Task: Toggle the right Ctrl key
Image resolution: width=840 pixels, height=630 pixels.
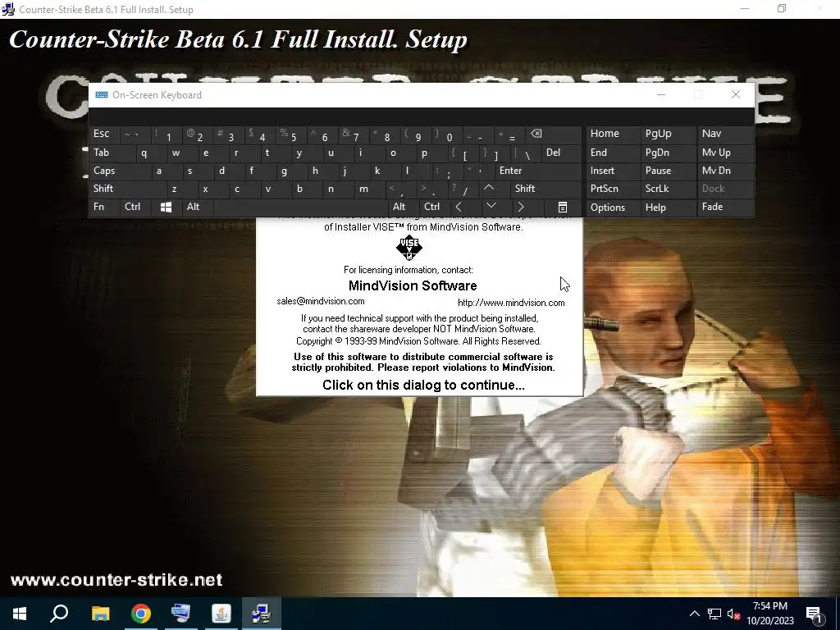Action: tap(434, 207)
